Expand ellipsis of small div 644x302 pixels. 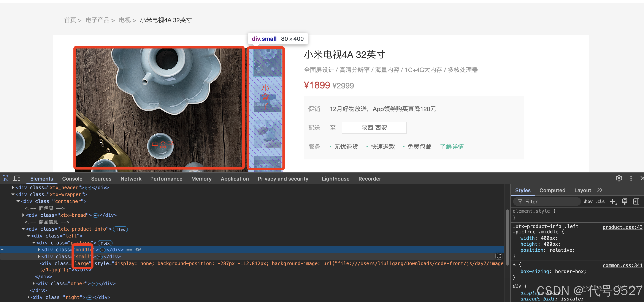(100, 257)
